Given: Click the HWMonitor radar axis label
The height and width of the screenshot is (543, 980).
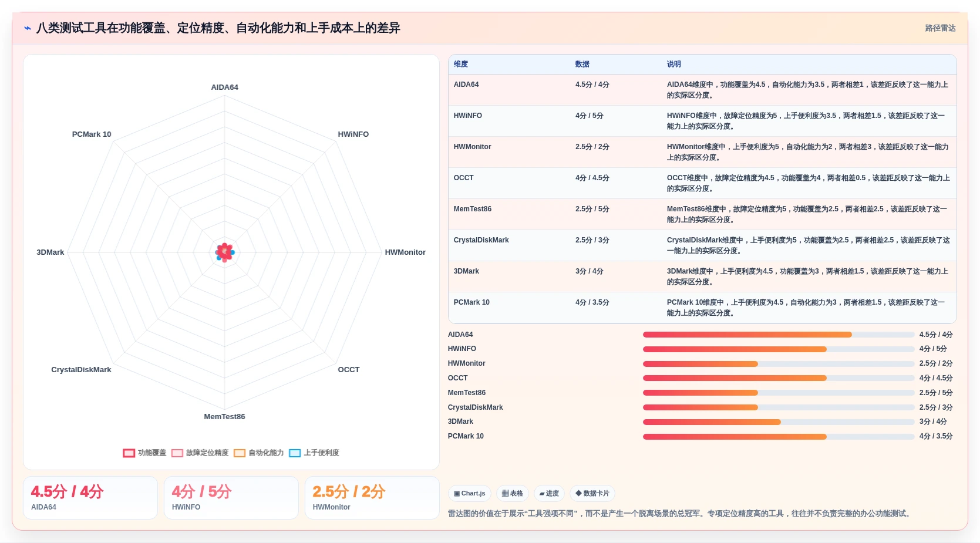Looking at the screenshot, I should pyautogui.click(x=405, y=252).
